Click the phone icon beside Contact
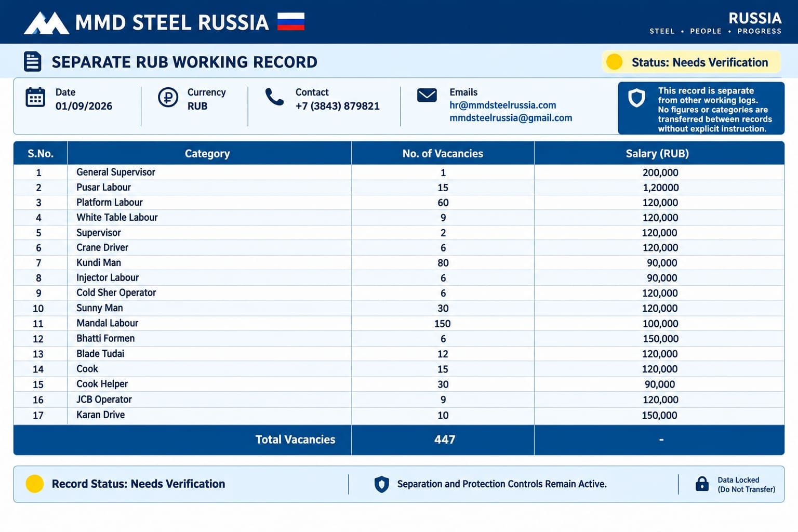This screenshot has height=532, width=798. tap(274, 97)
